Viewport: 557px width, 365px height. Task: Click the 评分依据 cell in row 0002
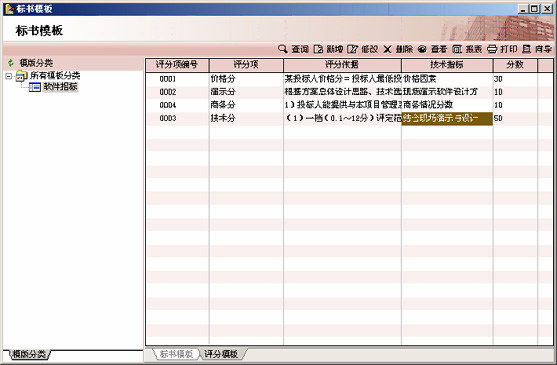point(342,92)
